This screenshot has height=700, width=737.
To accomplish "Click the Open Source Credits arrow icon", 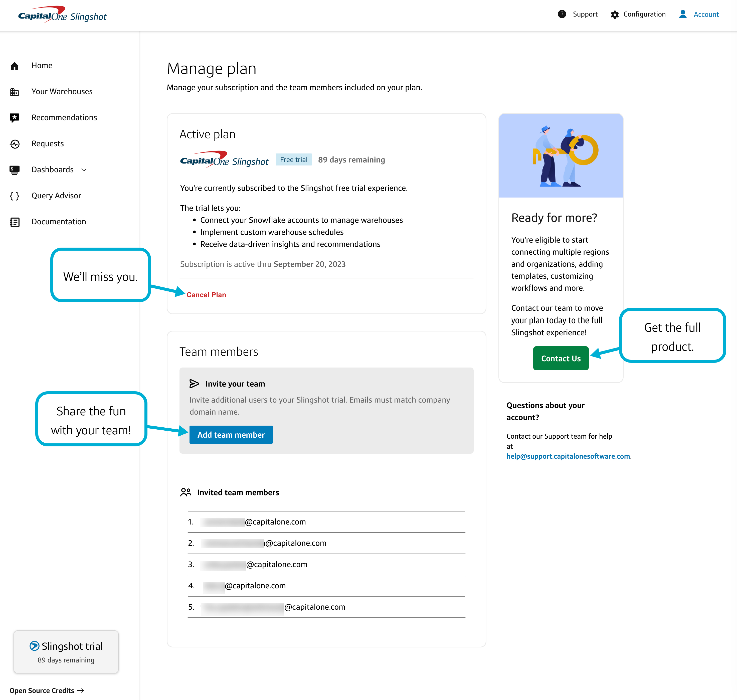I will pyautogui.click(x=80, y=691).
